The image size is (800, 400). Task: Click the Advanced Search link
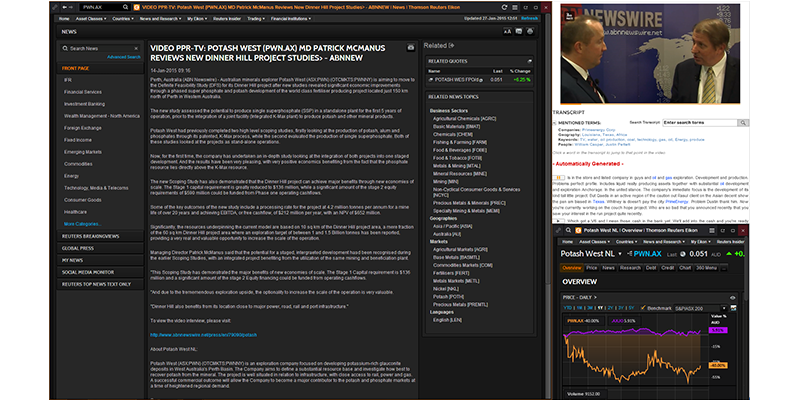(x=124, y=57)
